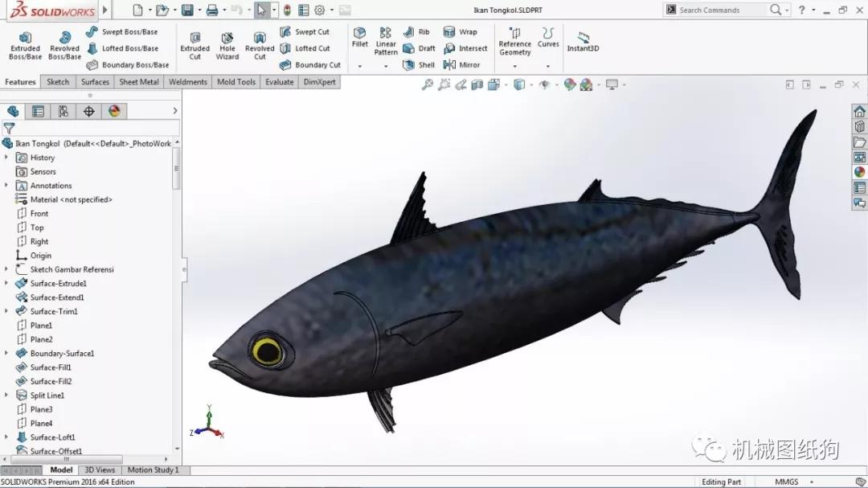Click Editing Part in the status bar

pyautogui.click(x=720, y=481)
